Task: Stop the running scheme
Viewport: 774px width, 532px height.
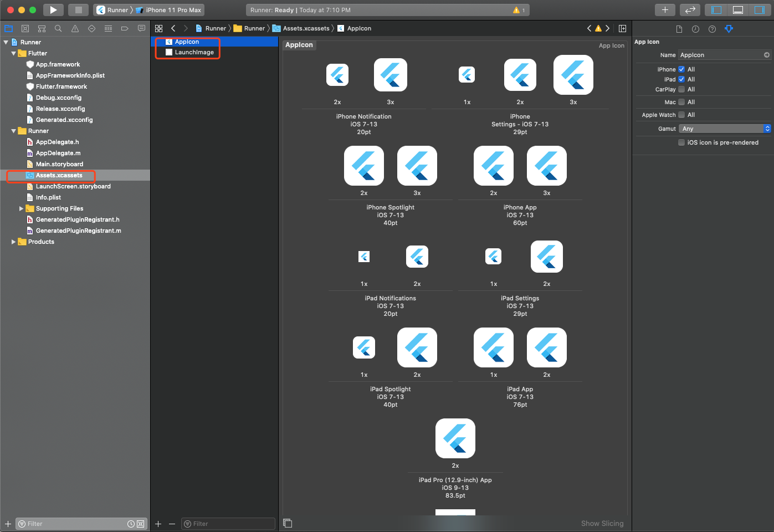Action: [x=79, y=10]
